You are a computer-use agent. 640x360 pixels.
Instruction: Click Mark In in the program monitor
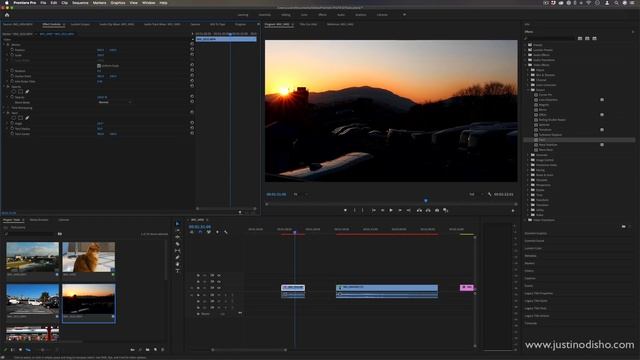(x=354, y=210)
